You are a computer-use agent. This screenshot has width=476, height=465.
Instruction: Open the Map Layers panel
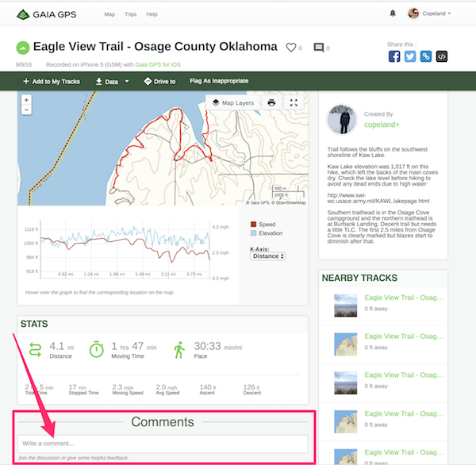pos(232,102)
